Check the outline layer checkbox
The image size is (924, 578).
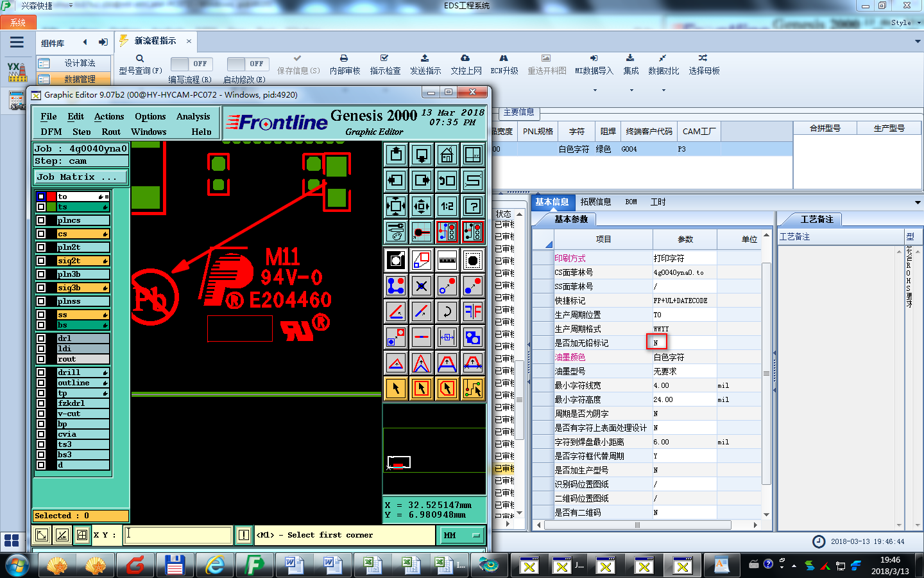pos(41,383)
